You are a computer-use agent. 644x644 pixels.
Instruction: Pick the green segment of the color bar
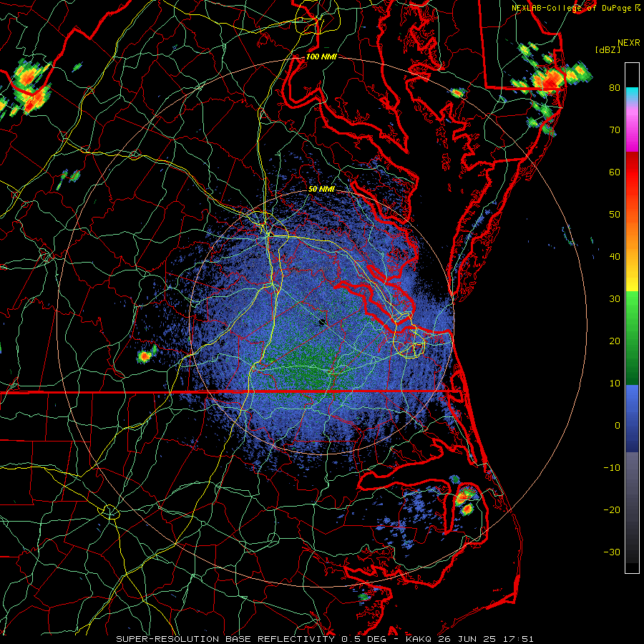[x=632, y=337]
